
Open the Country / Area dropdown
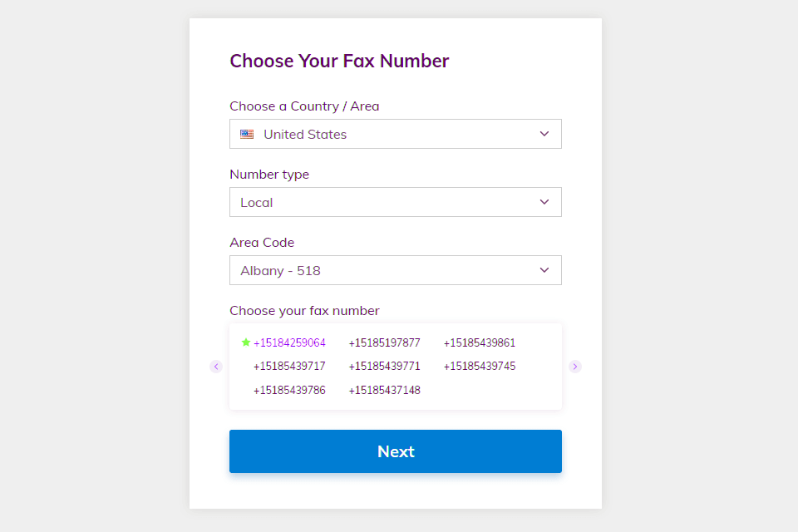[395, 134]
